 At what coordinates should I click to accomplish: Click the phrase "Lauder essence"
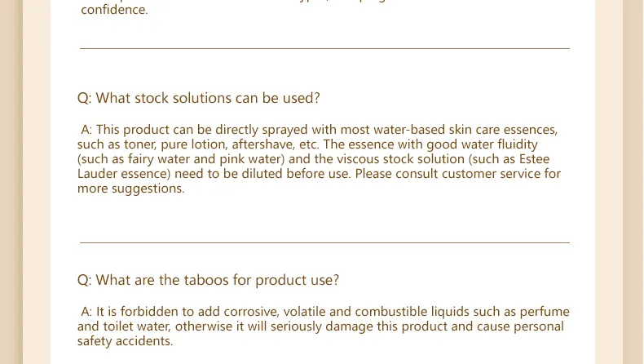[x=124, y=174]
